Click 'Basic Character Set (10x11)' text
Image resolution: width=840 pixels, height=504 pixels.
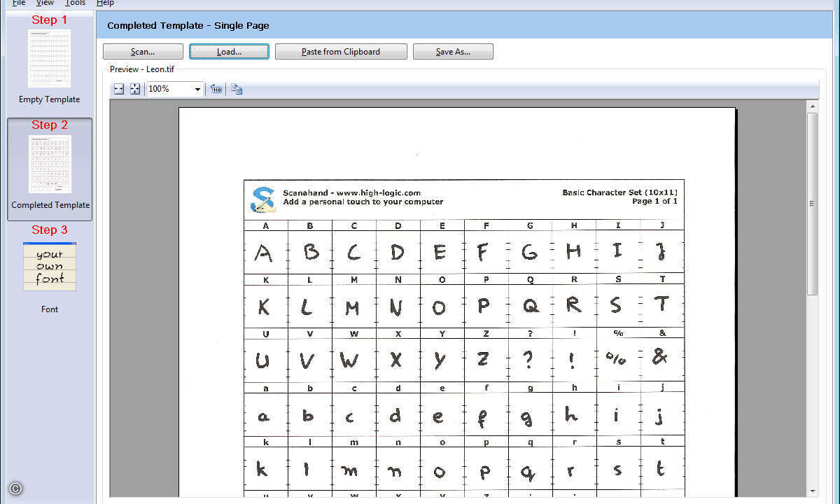(619, 192)
